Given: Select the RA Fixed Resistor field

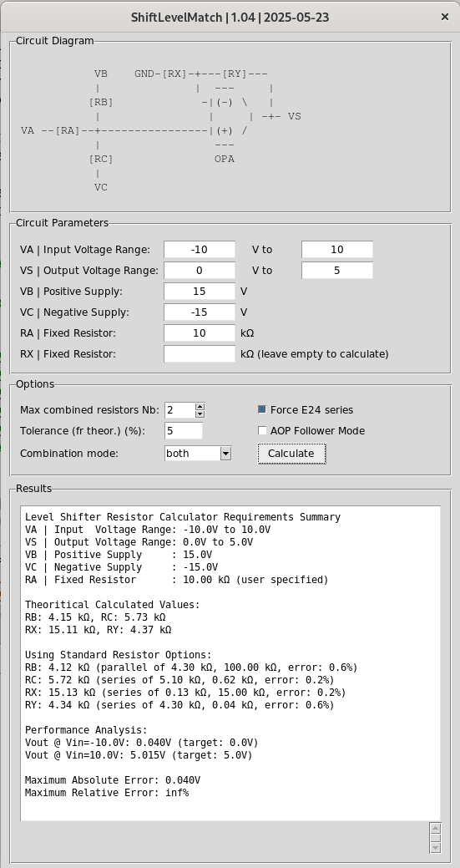Looking at the screenshot, I should pyautogui.click(x=200, y=333).
